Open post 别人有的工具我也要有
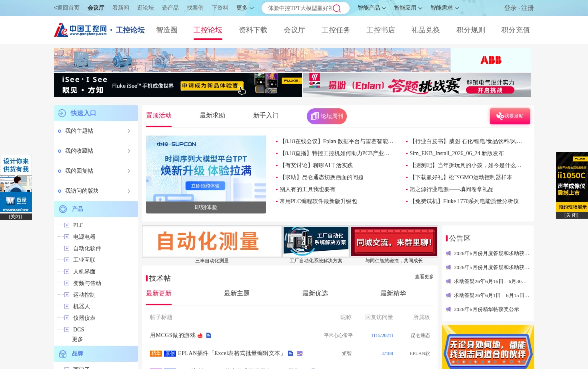The height and width of the screenshot is (369, 588). [308, 189]
